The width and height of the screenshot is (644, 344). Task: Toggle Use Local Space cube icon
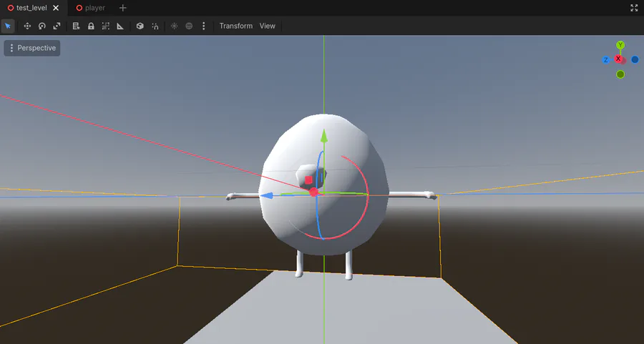(x=140, y=26)
